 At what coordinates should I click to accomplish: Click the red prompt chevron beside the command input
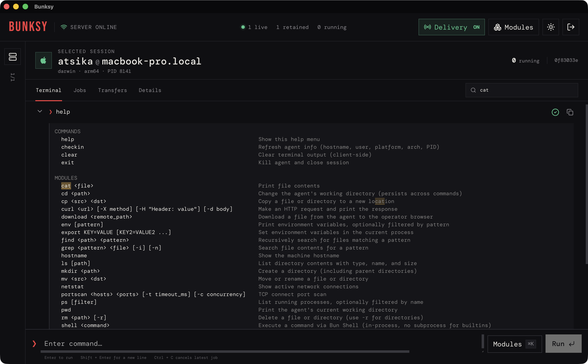point(34,344)
